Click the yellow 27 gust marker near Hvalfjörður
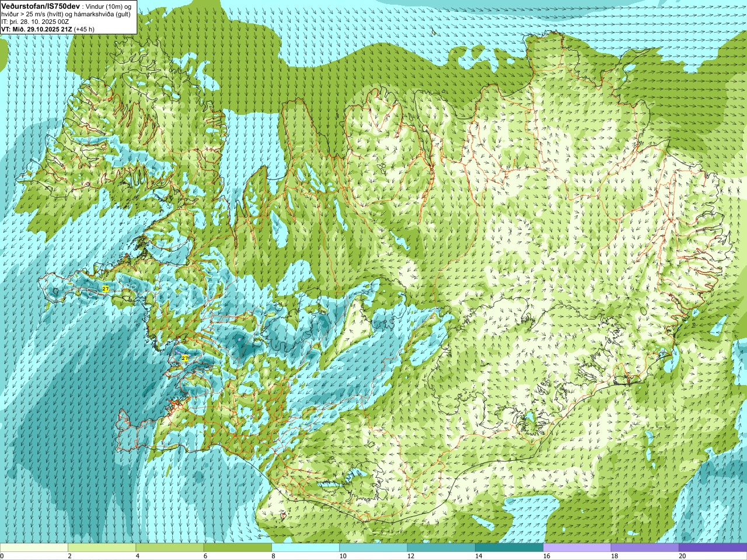The width and height of the screenshot is (747, 560). [x=185, y=358]
